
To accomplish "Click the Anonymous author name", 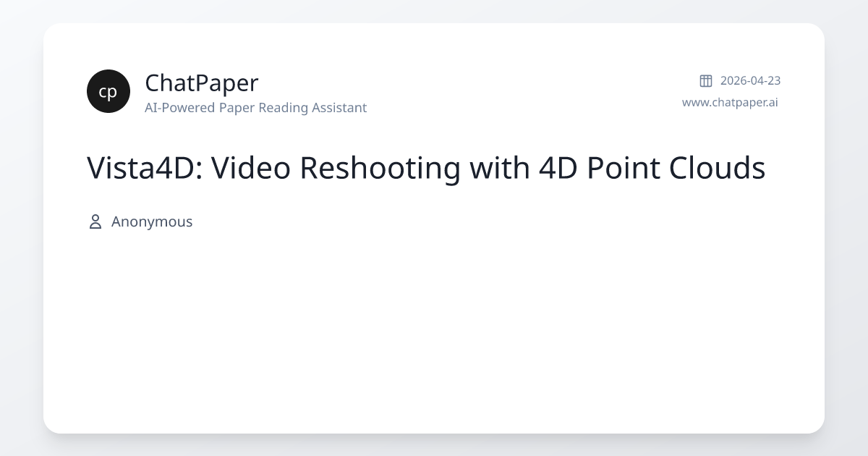I will [x=152, y=221].
